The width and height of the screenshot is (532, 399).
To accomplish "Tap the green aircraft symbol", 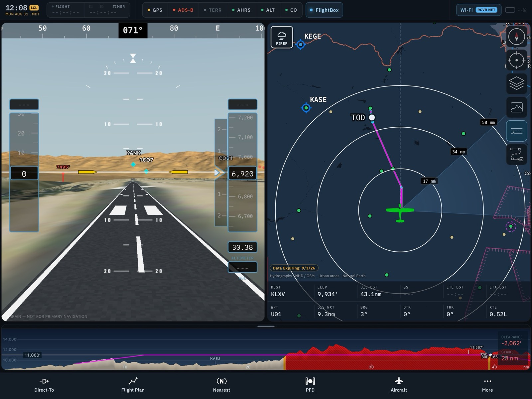I will click(400, 213).
